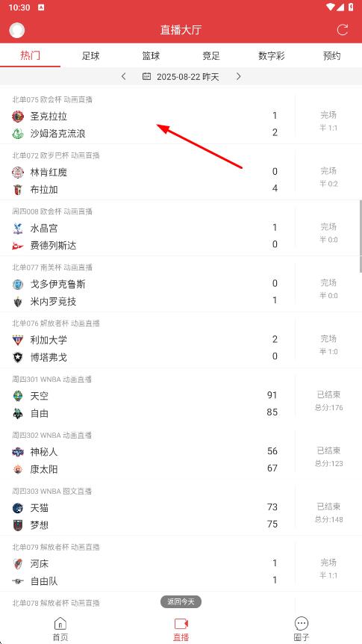Screen dimensions: 362x644
Task: Tap the 布拉加 team badge
Action: point(18,190)
